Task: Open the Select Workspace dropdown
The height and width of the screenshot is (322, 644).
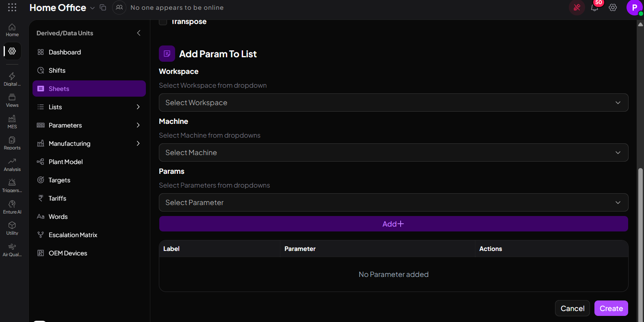Action: click(x=393, y=103)
